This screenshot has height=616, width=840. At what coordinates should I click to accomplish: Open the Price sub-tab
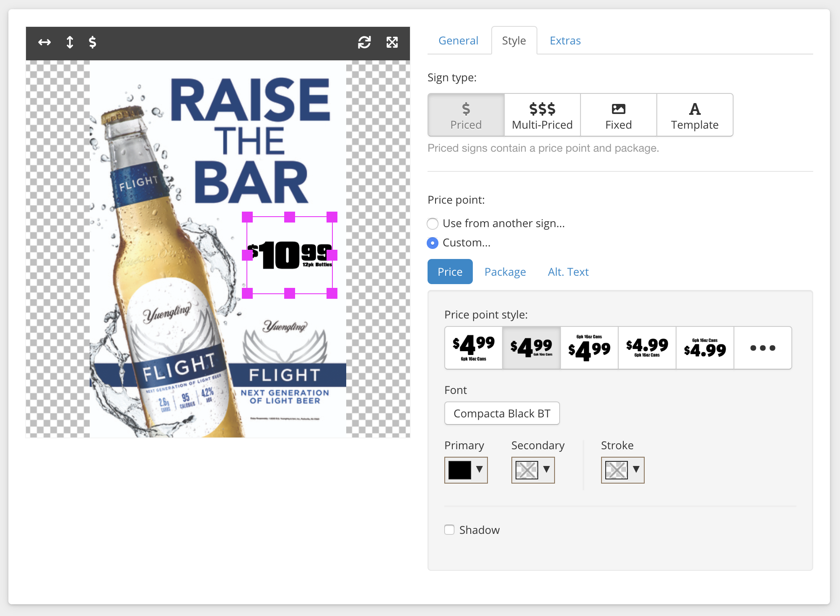(450, 272)
